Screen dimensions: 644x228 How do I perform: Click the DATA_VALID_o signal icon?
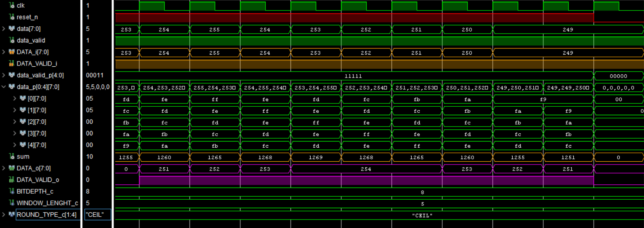coord(12,179)
